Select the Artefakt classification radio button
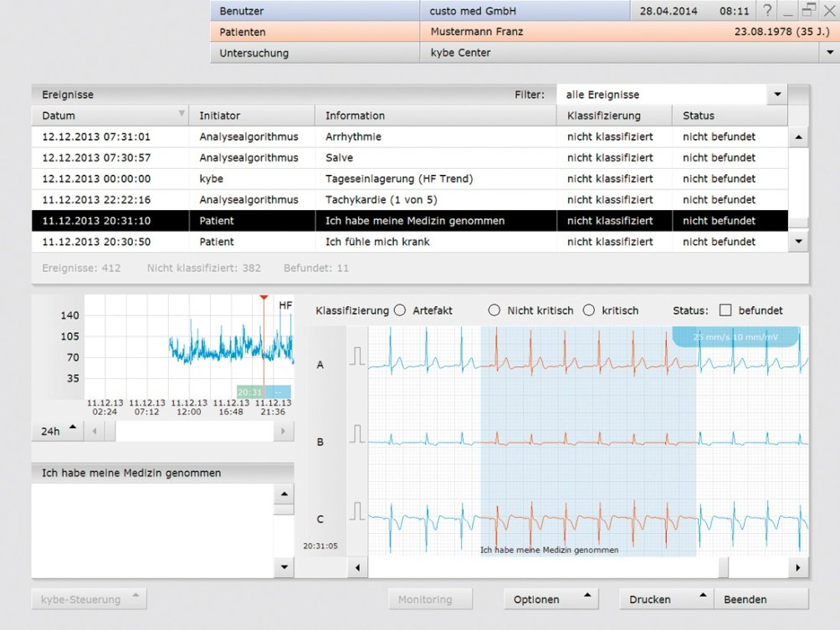 [x=399, y=310]
